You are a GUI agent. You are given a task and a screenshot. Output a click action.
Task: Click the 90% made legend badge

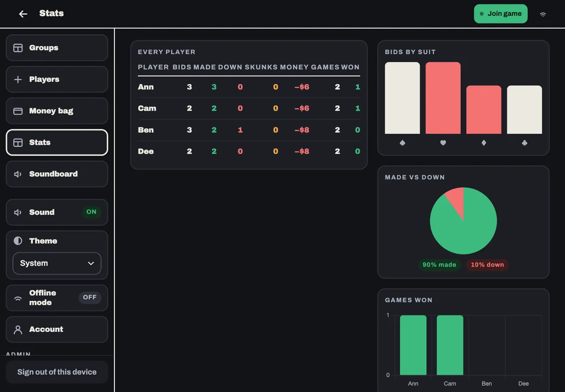tap(439, 265)
